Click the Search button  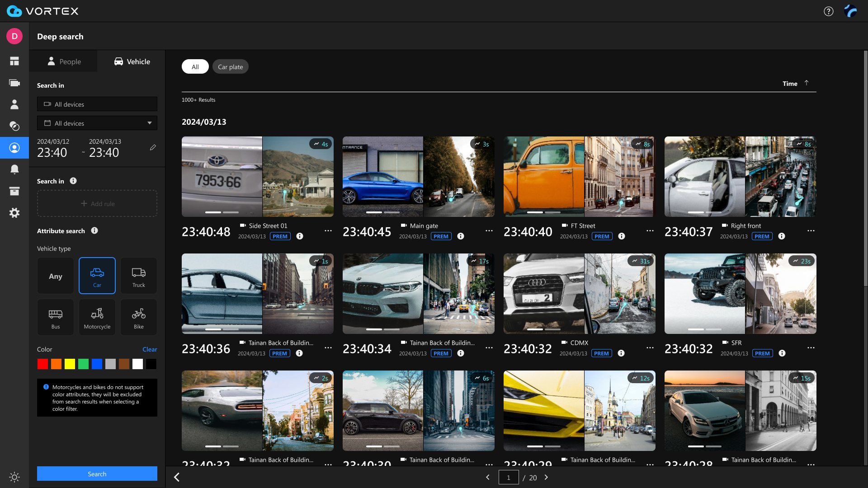coord(97,474)
